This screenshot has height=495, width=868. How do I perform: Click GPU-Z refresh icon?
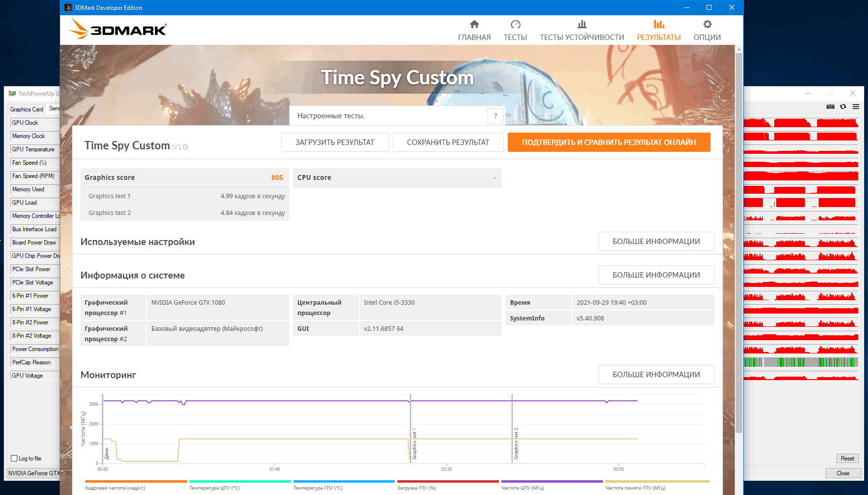pos(843,106)
